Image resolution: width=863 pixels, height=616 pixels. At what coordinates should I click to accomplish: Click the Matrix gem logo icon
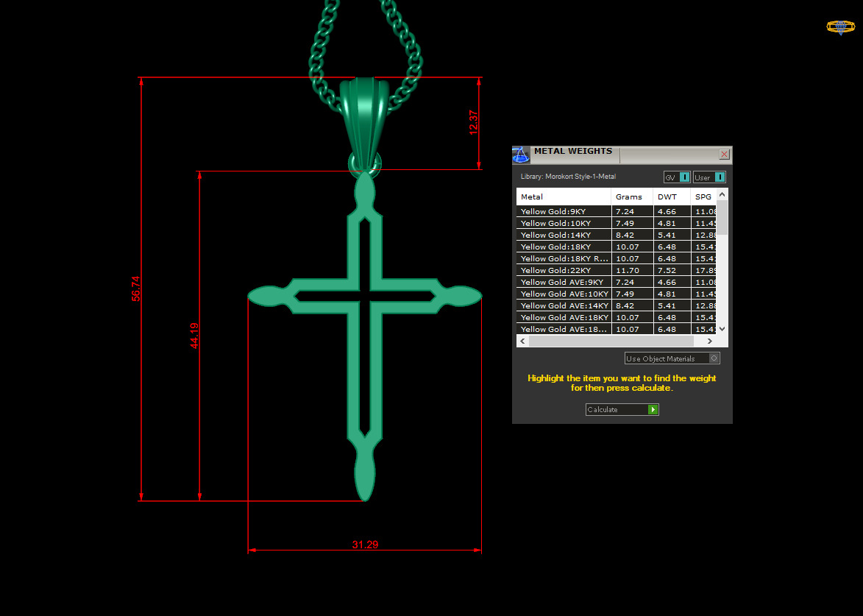point(840,27)
